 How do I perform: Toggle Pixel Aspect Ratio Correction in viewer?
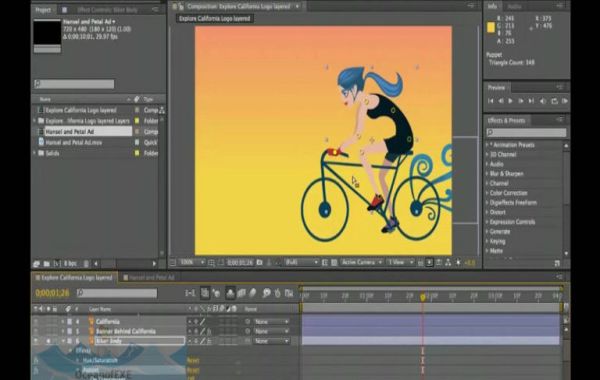point(421,263)
